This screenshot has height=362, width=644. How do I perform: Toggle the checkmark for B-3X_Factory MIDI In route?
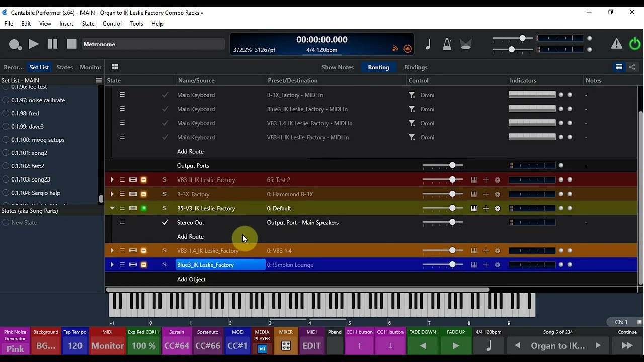(x=165, y=95)
